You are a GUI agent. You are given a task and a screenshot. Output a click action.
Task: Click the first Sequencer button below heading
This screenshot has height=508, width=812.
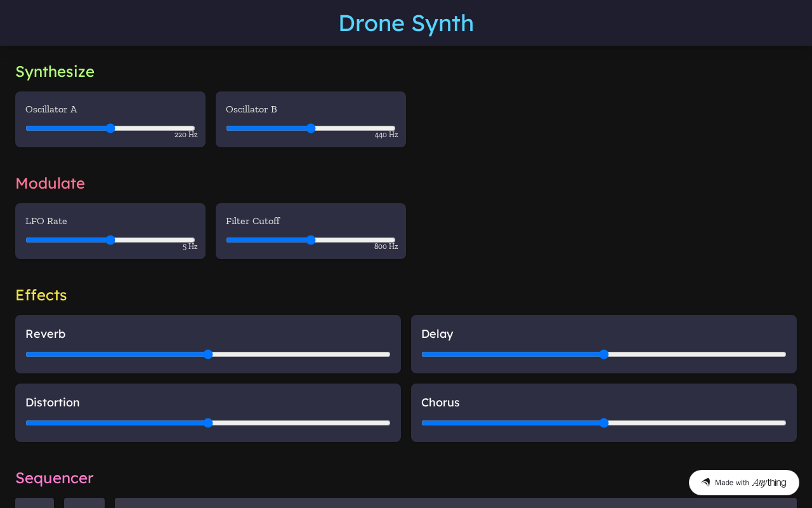click(34, 503)
